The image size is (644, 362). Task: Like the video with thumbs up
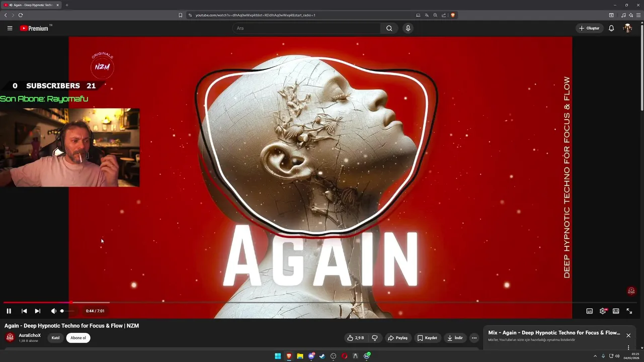pos(355,338)
